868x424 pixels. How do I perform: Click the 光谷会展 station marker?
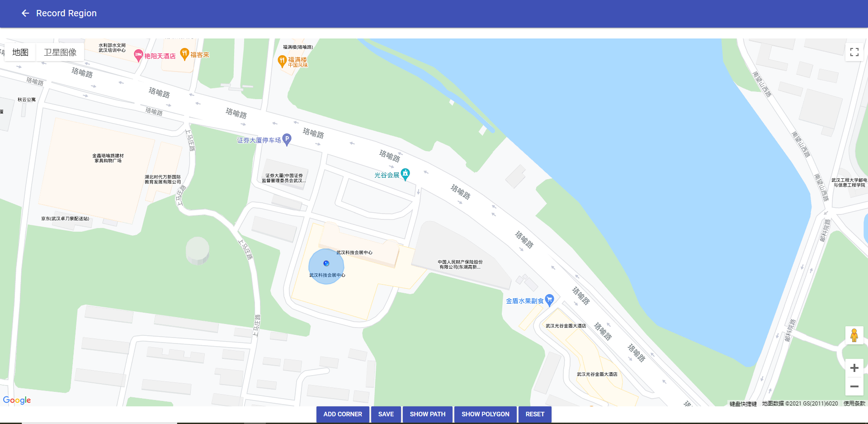coord(406,174)
